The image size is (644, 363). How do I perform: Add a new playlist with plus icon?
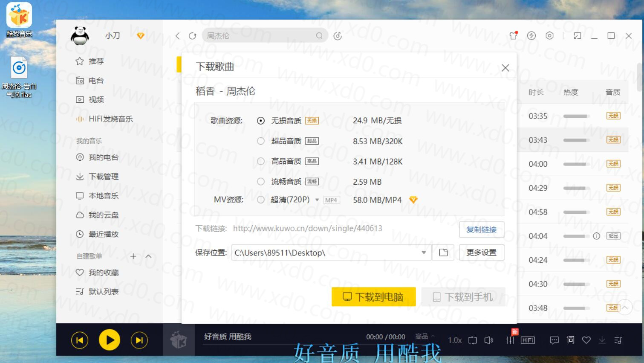133,256
